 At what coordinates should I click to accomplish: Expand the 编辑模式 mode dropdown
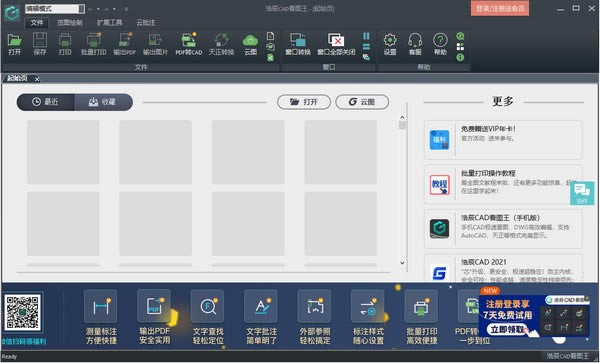pos(81,8)
